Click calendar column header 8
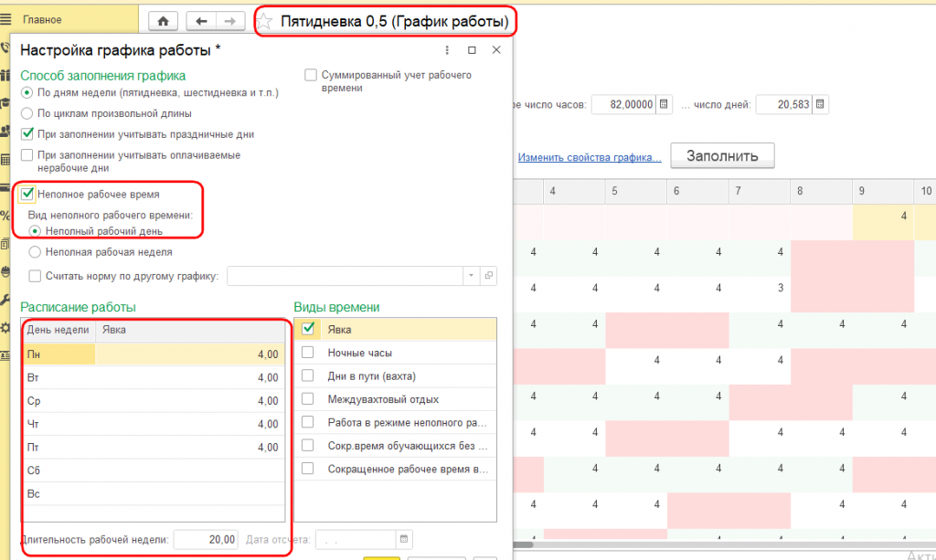This screenshot has height=560, width=936. [x=822, y=191]
